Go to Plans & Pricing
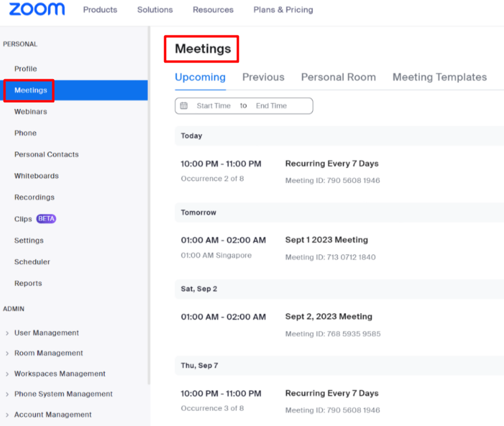504x426 pixels. pyautogui.click(x=283, y=10)
